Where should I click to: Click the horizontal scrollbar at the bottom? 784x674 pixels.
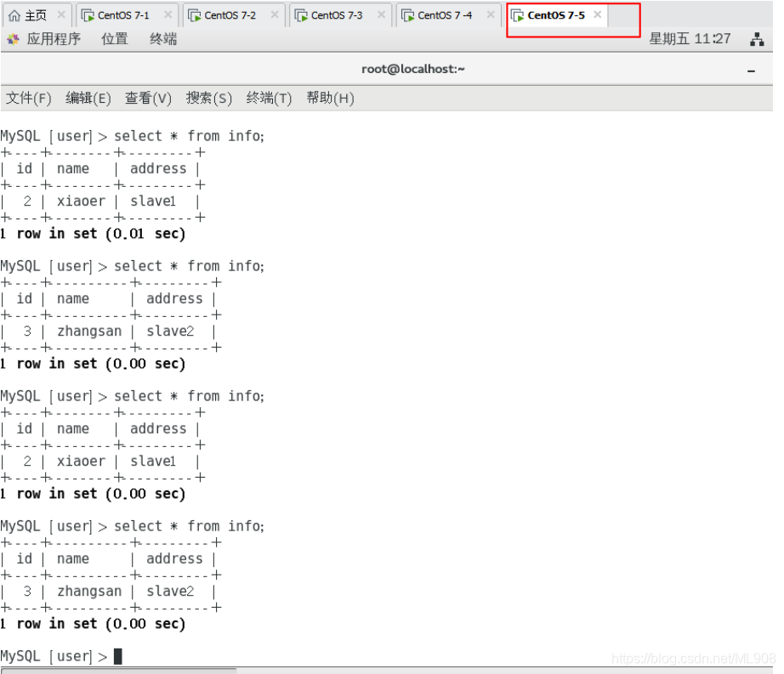coord(119,670)
